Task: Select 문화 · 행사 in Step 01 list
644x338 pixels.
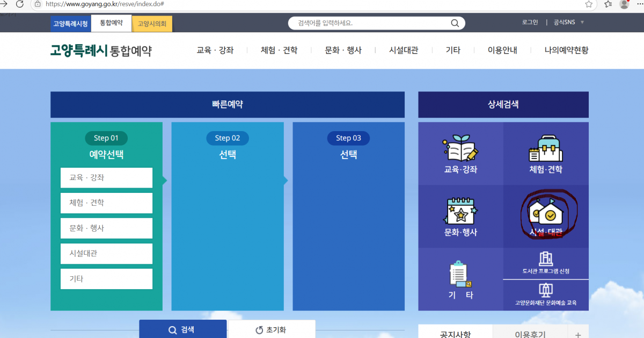Action: [106, 228]
